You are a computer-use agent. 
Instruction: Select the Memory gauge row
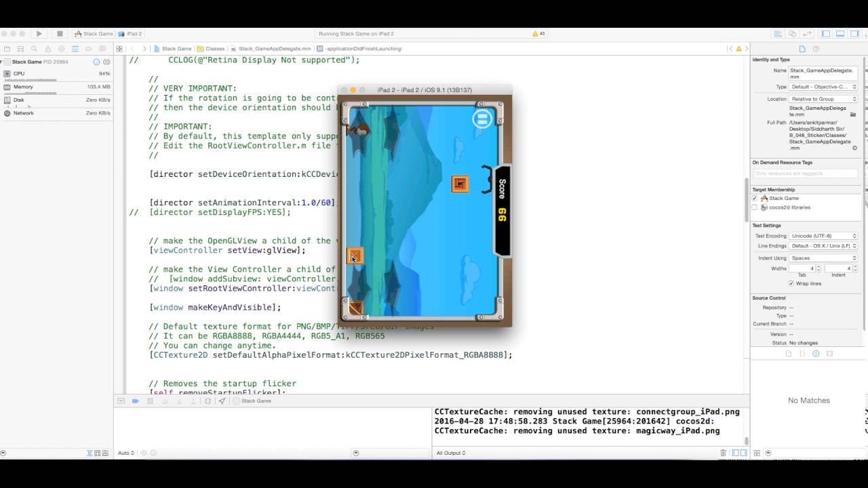tap(57, 87)
